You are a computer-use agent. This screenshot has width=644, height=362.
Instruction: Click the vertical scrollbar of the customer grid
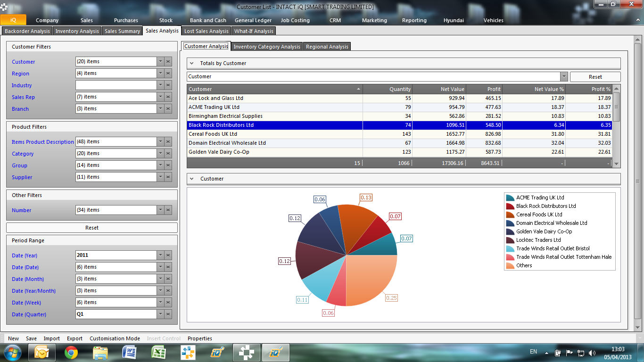coord(617,125)
